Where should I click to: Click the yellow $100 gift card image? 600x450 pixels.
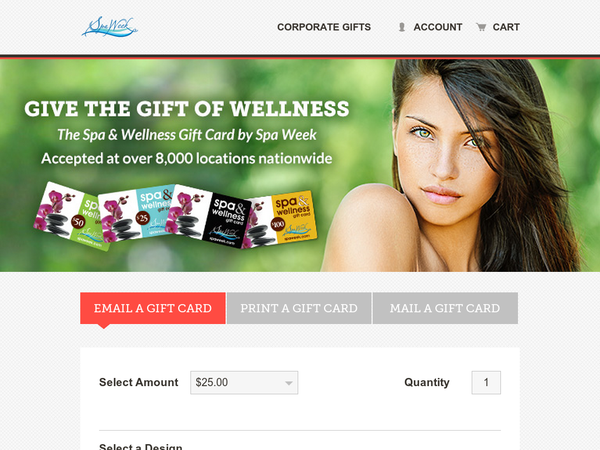point(281,219)
